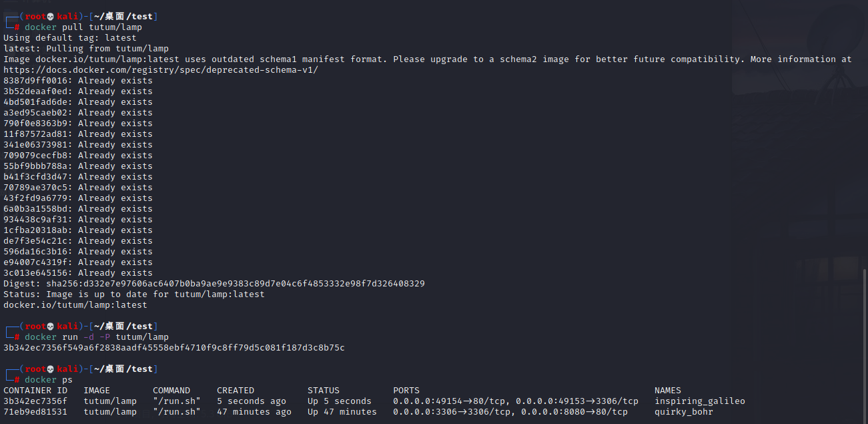Click the docker ps command
This screenshot has height=424, width=868.
[49, 380]
